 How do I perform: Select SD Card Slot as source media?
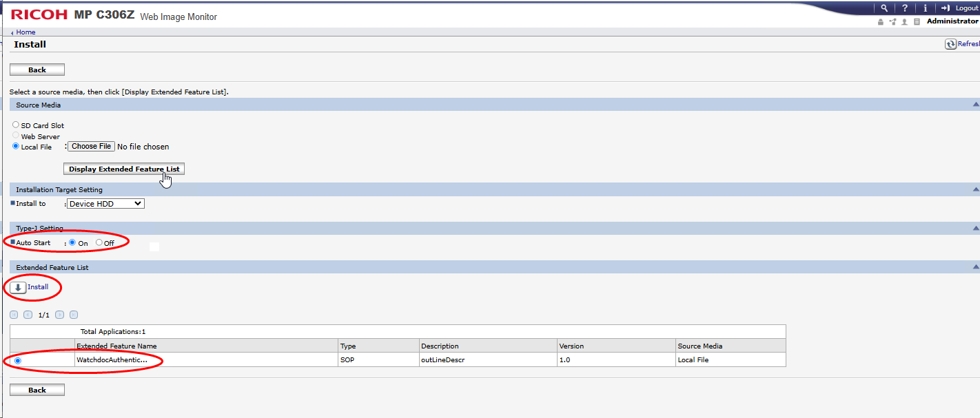pyautogui.click(x=16, y=125)
